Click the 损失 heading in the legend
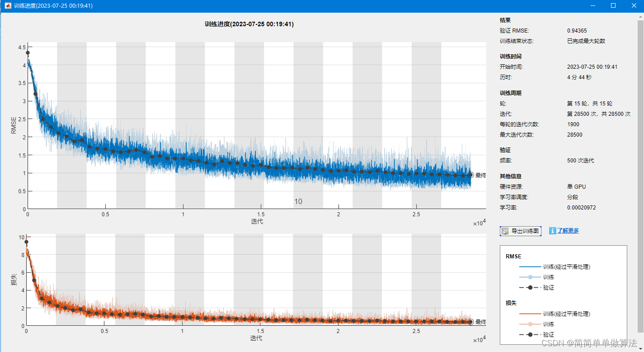The height and width of the screenshot is (352, 644). (511, 303)
